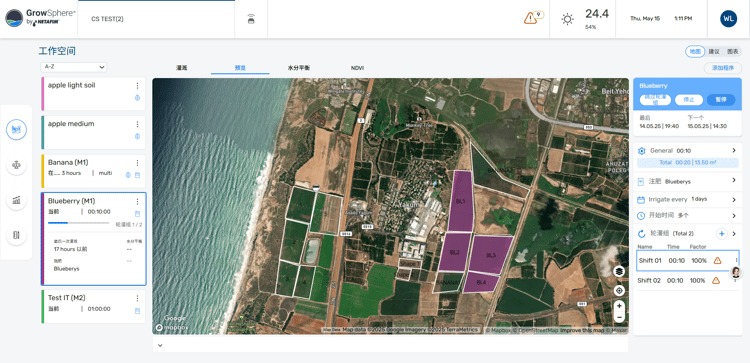
Task: Open three-dot menu on Blueberry (M1) card
Action: click(x=137, y=201)
